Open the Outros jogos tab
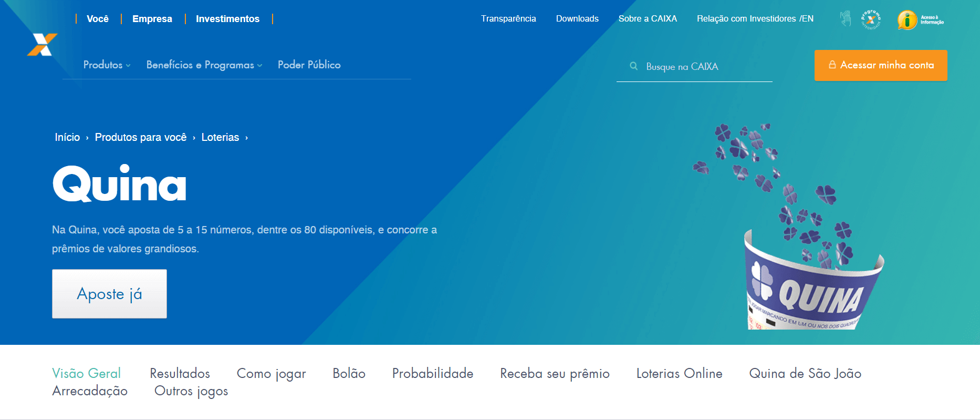Screen dimensions: 980x420 click(191, 391)
